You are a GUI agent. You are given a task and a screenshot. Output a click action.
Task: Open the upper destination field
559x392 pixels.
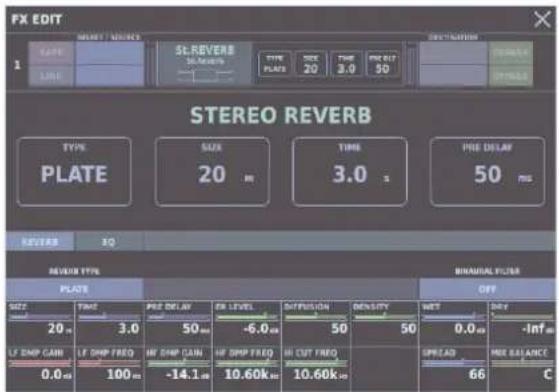[x=453, y=53]
